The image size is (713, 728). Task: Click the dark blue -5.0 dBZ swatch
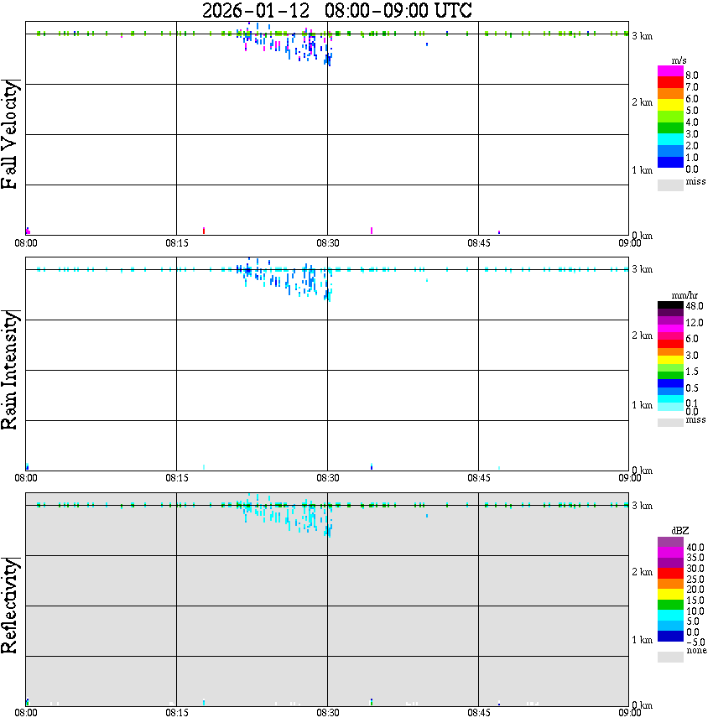point(670,636)
